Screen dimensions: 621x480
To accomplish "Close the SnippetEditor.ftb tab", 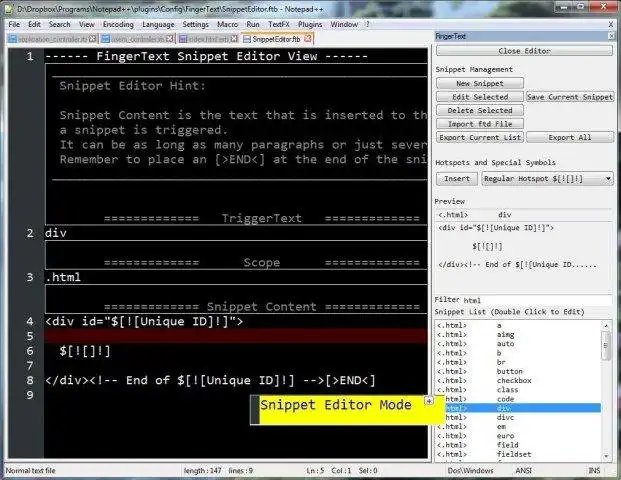I will click(x=308, y=38).
